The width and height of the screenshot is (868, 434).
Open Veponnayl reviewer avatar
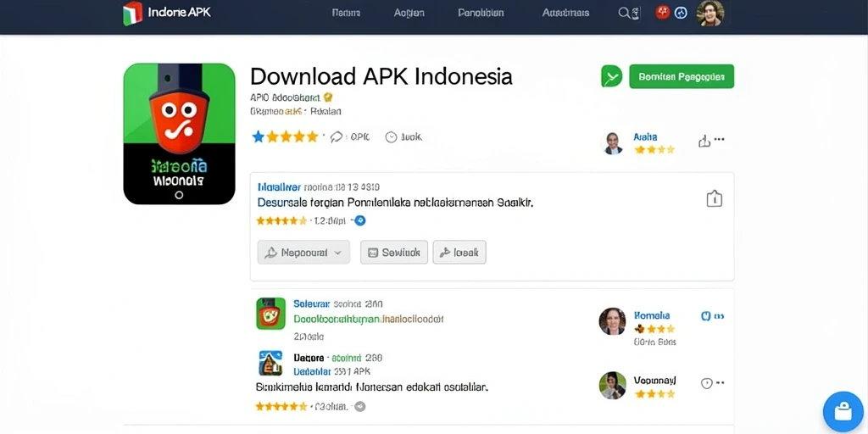click(x=613, y=386)
